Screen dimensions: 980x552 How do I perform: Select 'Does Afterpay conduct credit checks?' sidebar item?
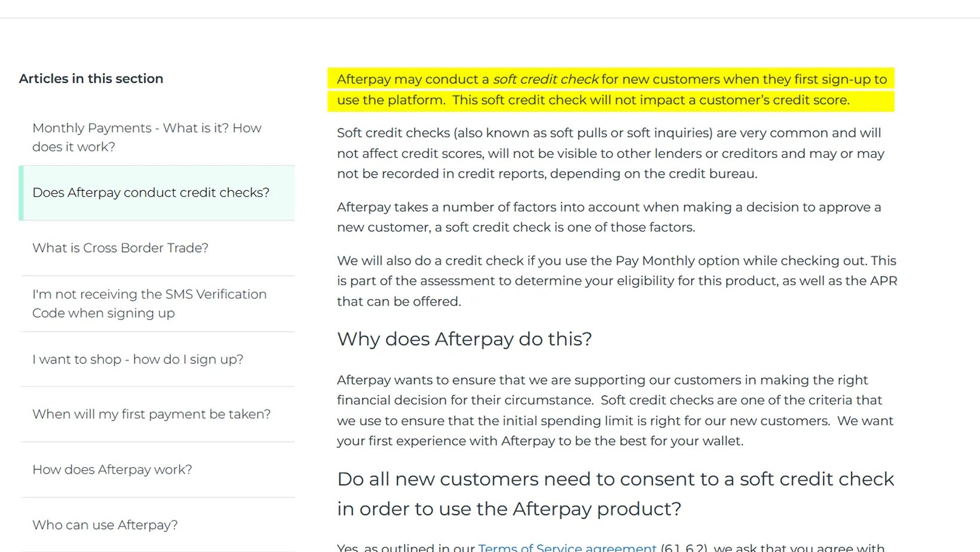[x=151, y=193]
